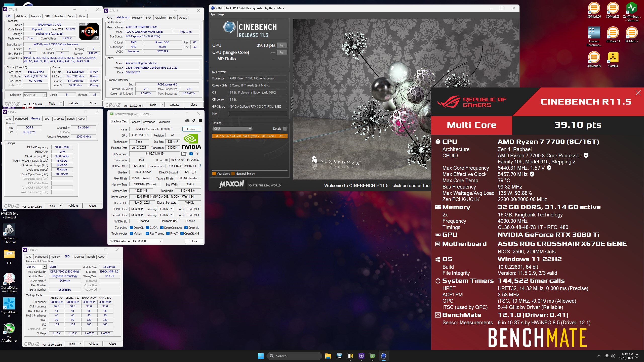The height and width of the screenshot is (362, 644).
Task: Click Validate in CPU-Z SPD window
Action: coord(93,344)
